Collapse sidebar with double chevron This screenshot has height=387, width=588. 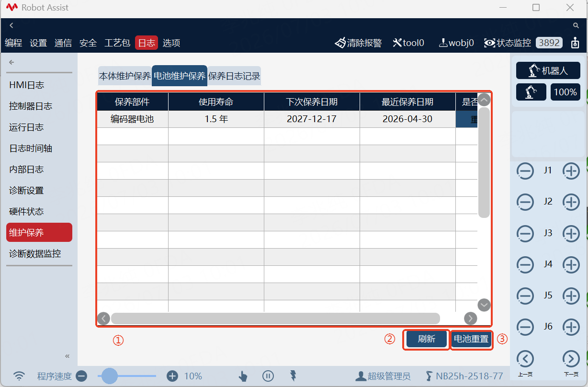(68, 356)
